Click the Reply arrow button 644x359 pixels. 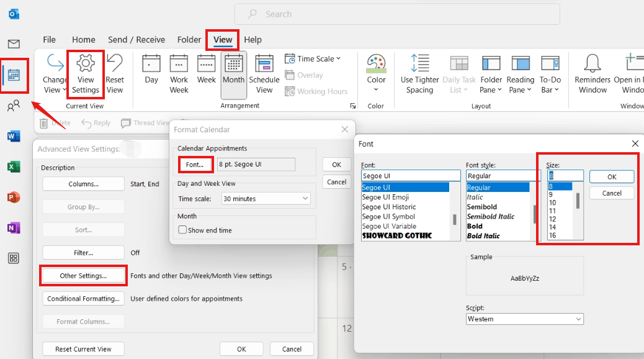click(96, 123)
